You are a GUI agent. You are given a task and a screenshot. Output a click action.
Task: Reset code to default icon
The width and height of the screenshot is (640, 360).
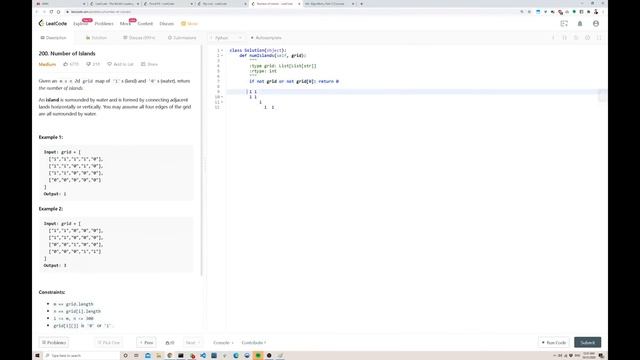[576, 38]
